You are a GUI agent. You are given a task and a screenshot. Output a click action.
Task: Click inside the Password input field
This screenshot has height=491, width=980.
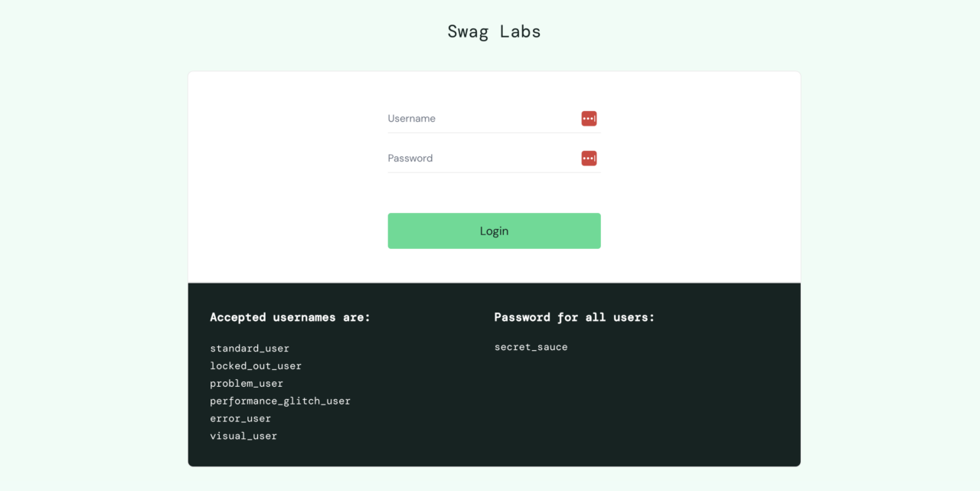tap(475, 158)
